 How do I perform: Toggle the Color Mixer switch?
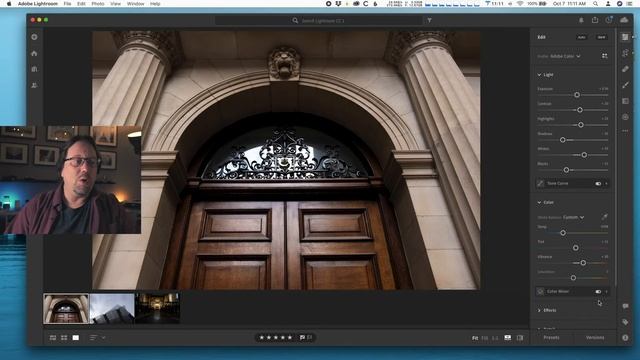[x=598, y=291]
